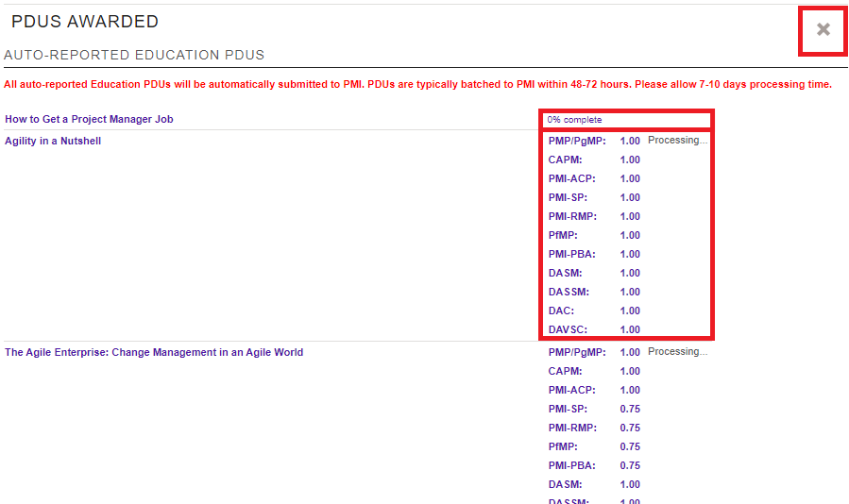
Task: Open the Agility in a Nutshell course
Action: [x=53, y=141]
